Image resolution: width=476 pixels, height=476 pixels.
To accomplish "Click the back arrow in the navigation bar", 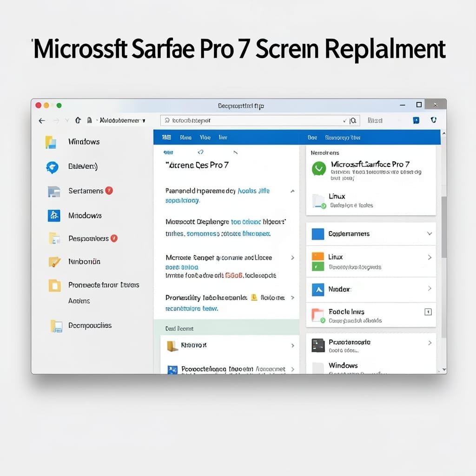I will [42, 121].
